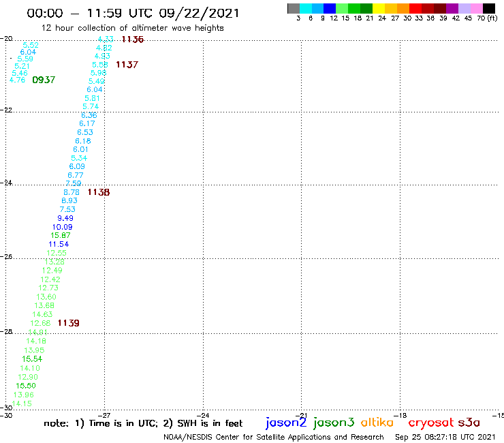504x443 pixels.
Task: Select the wave height value 5.81
Action: 92,98
